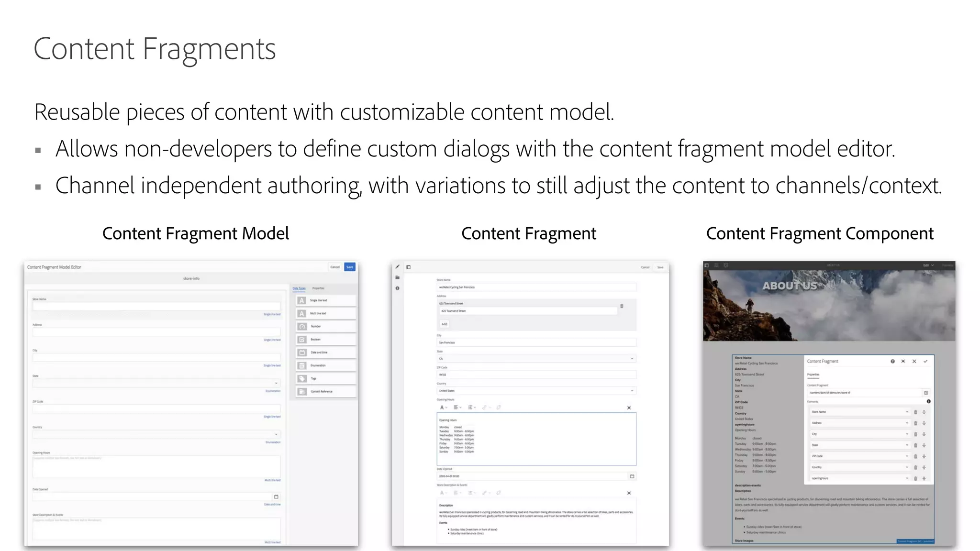
Task: Open Address element dropdown in dialog
Action: coord(860,423)
